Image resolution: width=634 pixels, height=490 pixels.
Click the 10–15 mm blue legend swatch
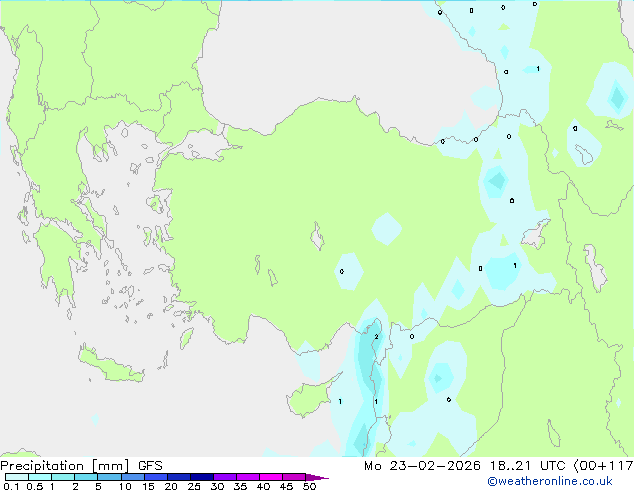coord(133,477)
